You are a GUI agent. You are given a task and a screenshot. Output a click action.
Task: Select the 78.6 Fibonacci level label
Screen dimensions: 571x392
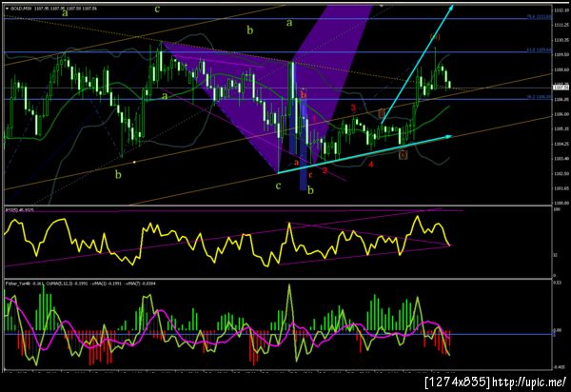540,17
